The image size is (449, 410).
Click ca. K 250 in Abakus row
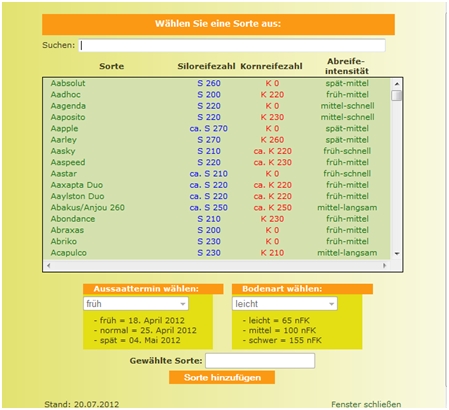coord(273,208)
